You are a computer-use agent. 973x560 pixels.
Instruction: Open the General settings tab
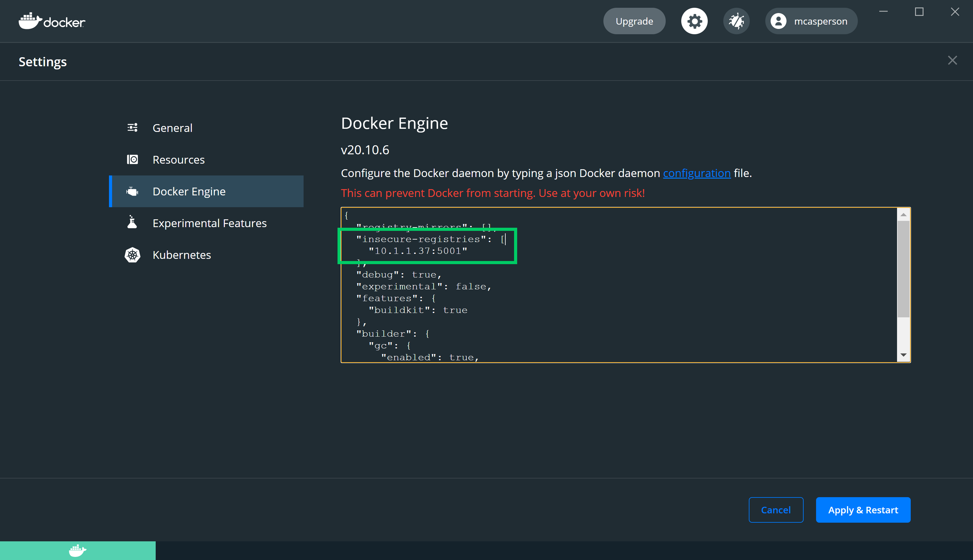[172, 128]
